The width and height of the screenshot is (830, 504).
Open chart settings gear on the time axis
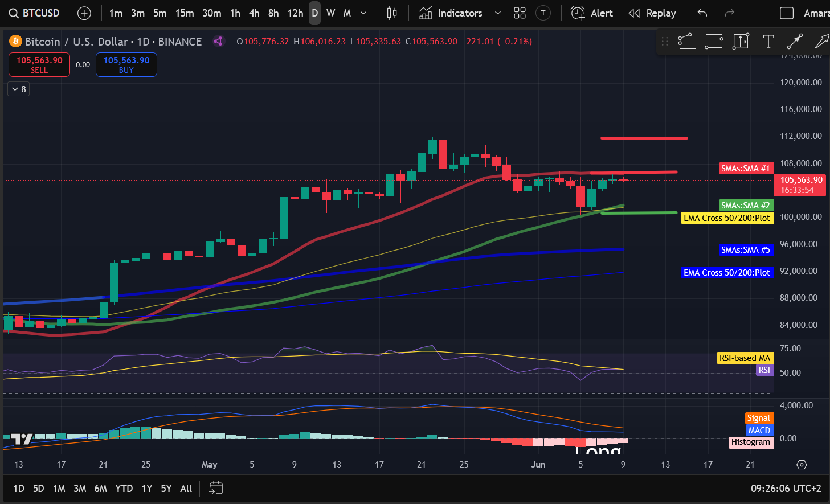[802, 465]
